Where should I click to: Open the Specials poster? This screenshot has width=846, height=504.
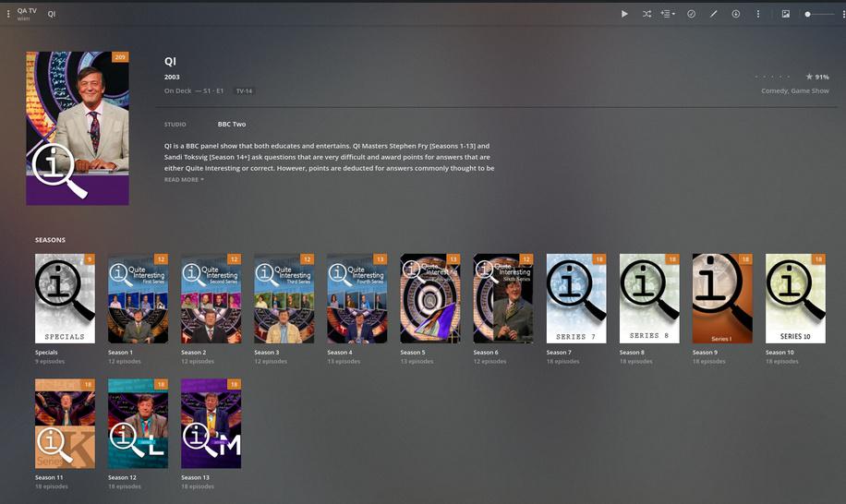click(65, 299)
